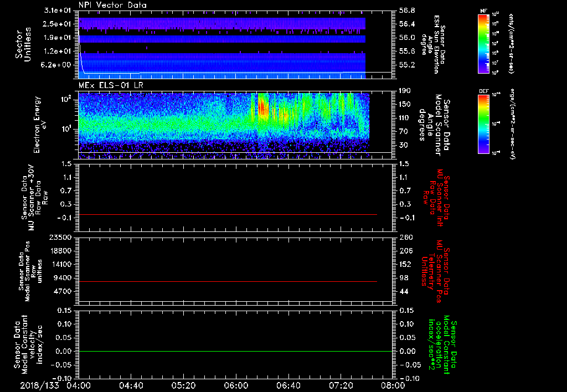Click the Sector Unitless axis label
567x392 pixels.
23,44
